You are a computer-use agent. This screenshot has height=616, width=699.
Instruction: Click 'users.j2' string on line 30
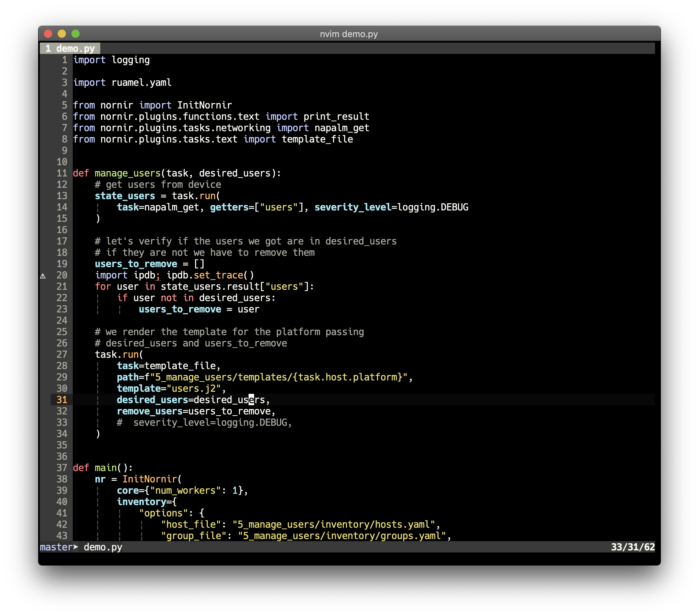(194, 389)
